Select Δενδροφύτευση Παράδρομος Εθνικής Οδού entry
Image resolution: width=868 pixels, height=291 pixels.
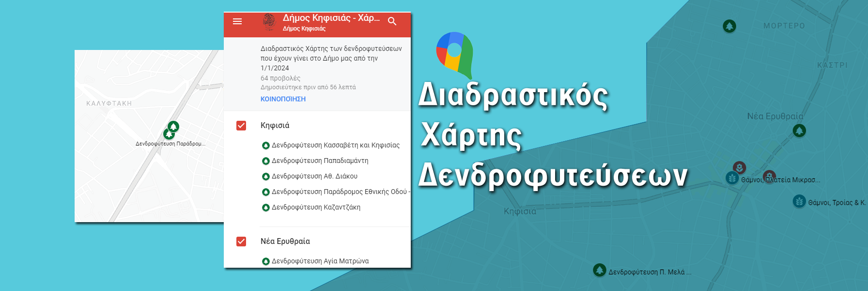(339, 192)
